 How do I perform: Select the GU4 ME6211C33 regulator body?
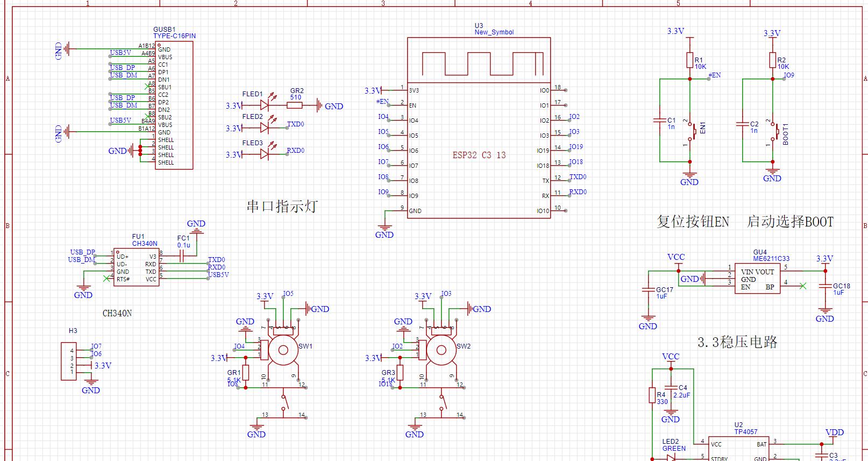[x=758, y=278]
